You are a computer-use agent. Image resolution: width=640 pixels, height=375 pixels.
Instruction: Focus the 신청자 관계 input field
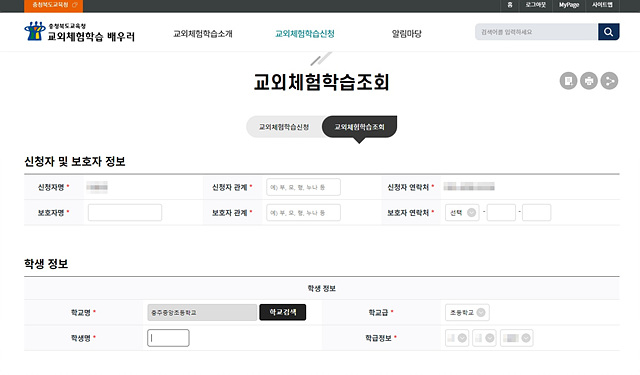click(x=303, y=187)
